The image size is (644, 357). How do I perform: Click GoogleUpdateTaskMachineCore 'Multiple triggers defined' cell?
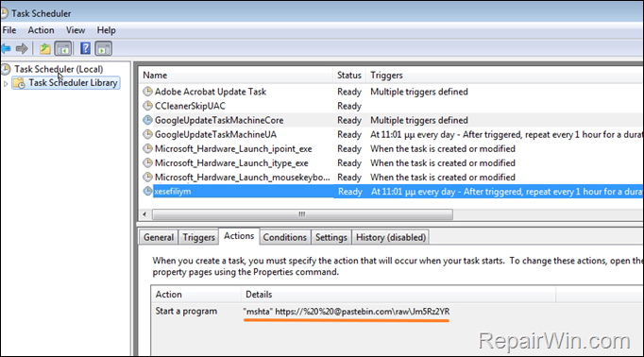tap(419, 120)
